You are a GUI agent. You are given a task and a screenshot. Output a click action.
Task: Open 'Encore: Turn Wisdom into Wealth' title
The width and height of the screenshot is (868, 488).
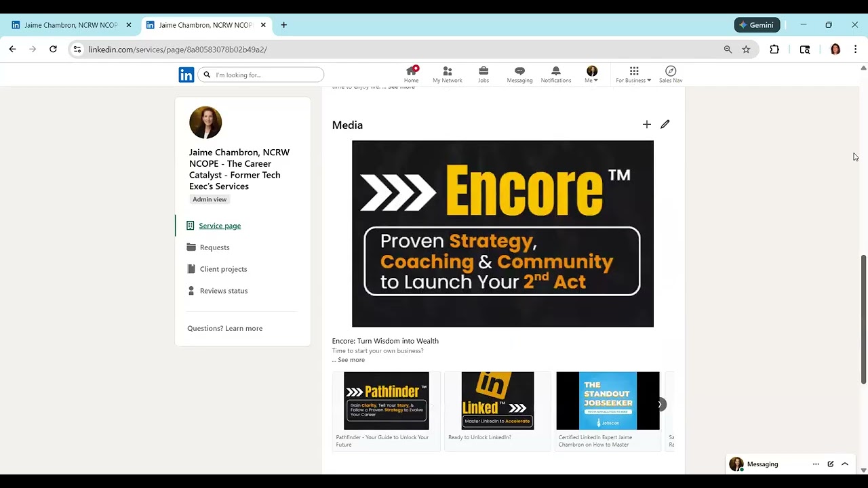pyautogui.click(x=385, y=341)
